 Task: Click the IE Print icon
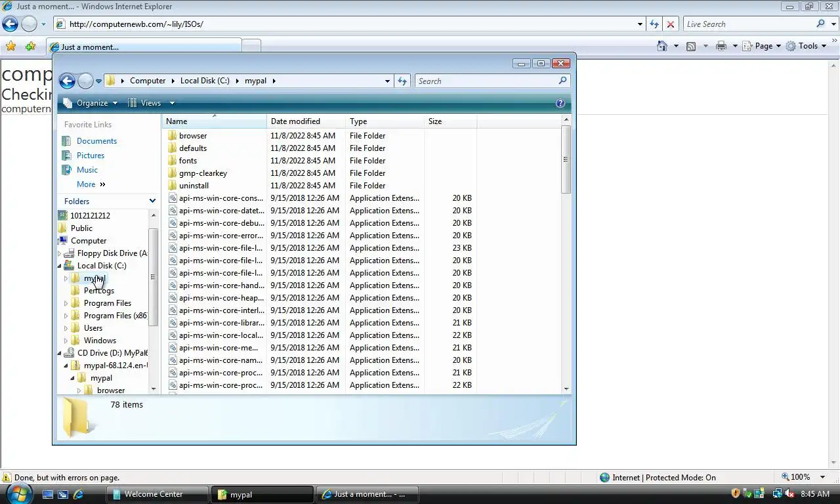click(x=721, y=46)
